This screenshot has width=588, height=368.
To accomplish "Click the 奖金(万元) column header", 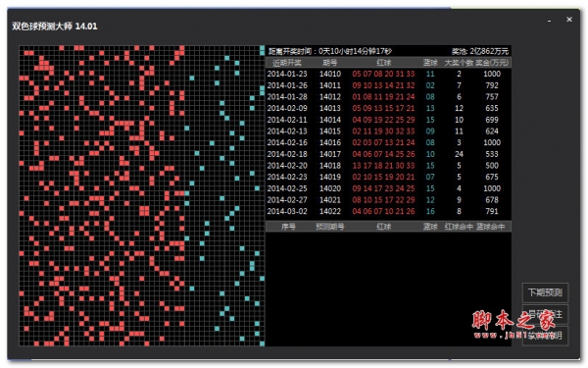I will [x=492, y=63].
